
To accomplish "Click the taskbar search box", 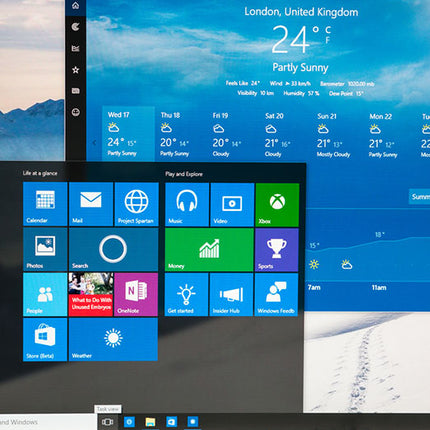I will coord(48,422).
